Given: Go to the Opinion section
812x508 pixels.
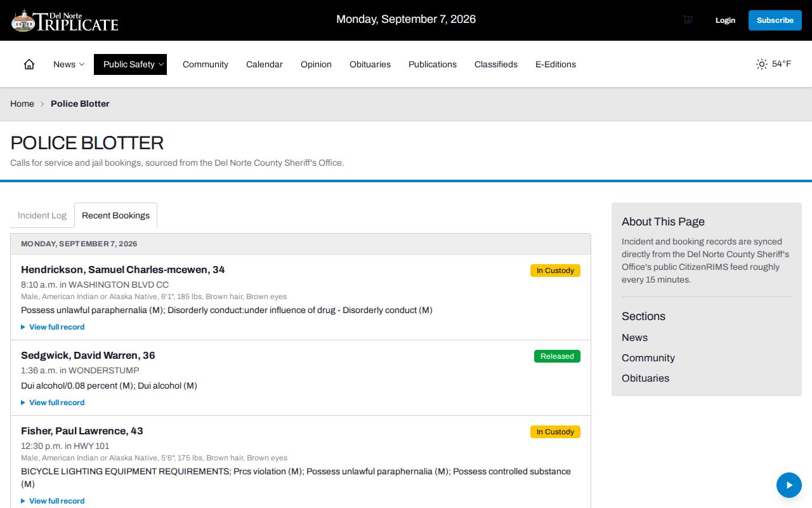Looking at the screenshot, I should (x=316, y=64).
